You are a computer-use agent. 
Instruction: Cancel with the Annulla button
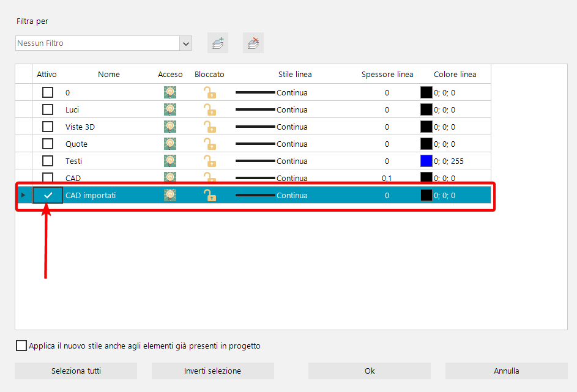(507, 371)
